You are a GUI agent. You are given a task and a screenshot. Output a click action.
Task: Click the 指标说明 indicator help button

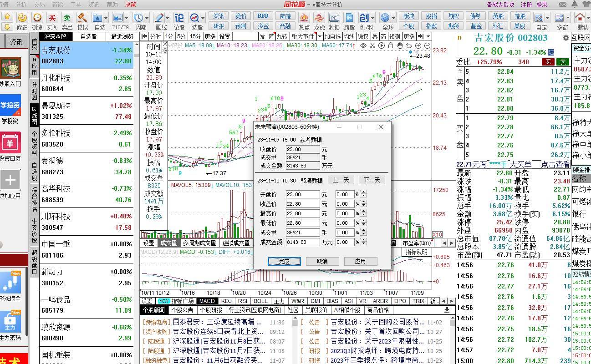(416, 252)
